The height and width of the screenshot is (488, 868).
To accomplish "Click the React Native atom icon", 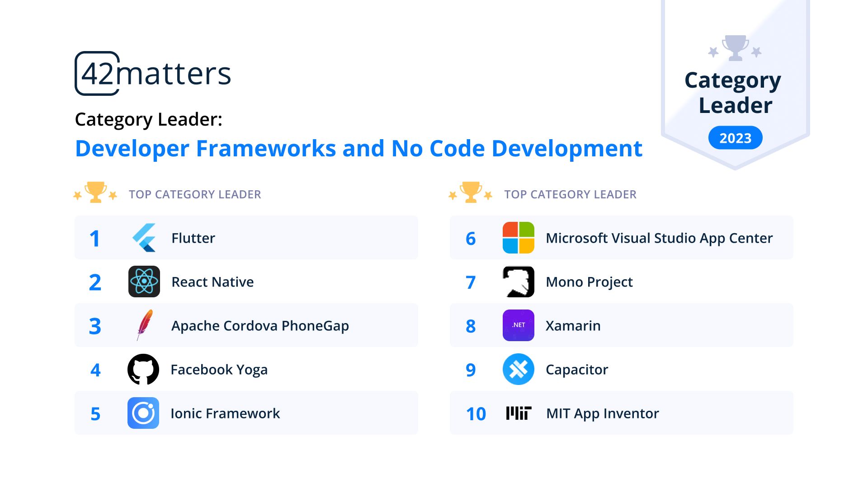I will click(144, 282).
